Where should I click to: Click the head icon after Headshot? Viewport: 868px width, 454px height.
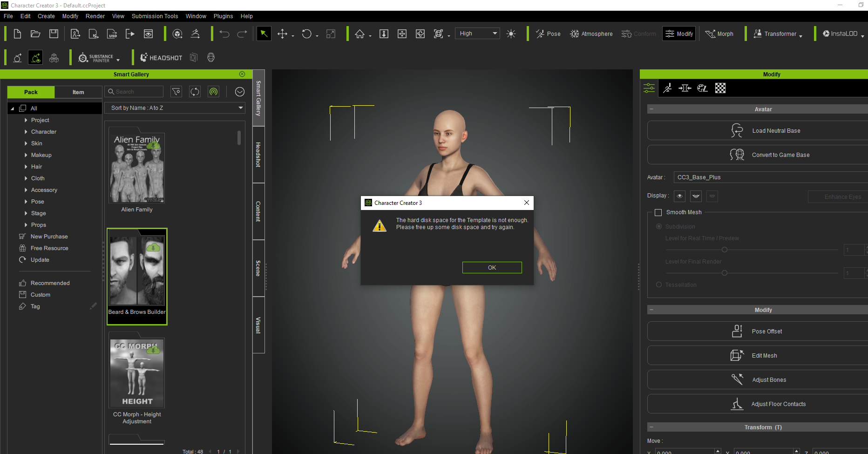click(211, 57)
